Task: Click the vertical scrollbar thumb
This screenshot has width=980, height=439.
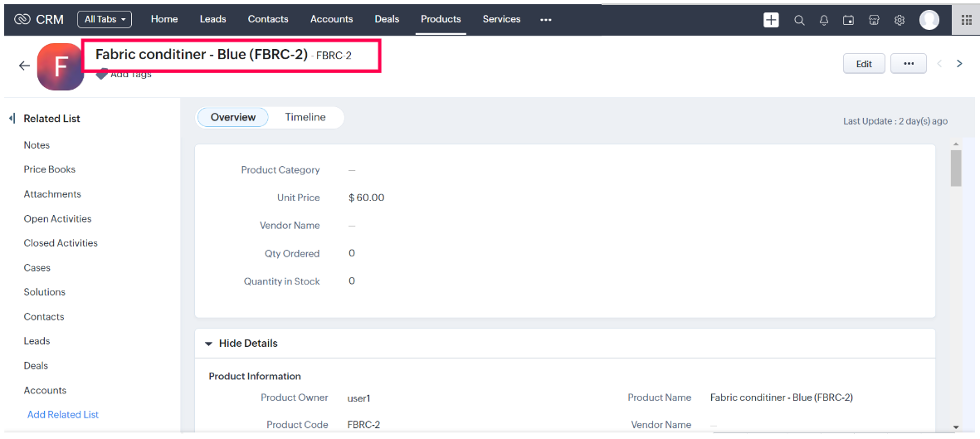Action: click(956, 168)
